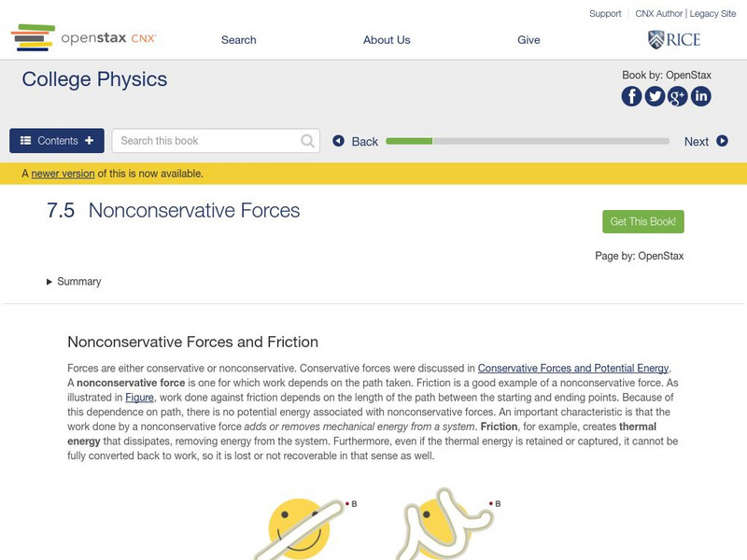The image size is (747, 560).
Task: Open the Support link
Action: (605, 14)
